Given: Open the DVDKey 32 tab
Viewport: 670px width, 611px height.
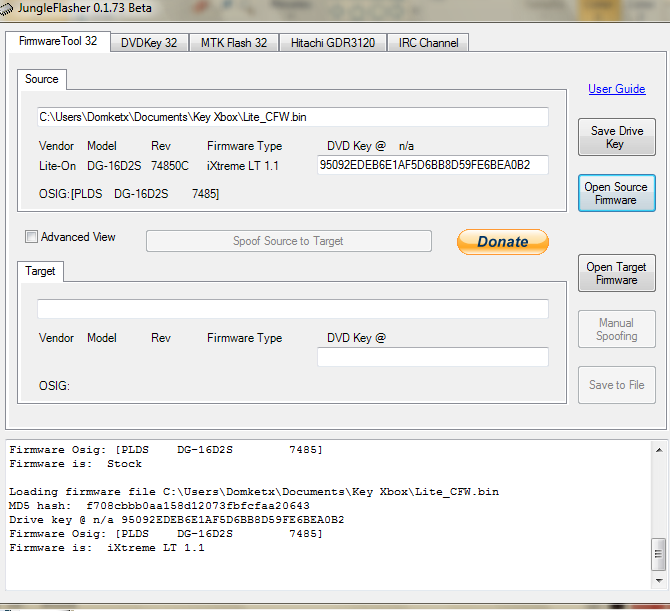Looking at the screenshot, I should click(x=149, y=43).
